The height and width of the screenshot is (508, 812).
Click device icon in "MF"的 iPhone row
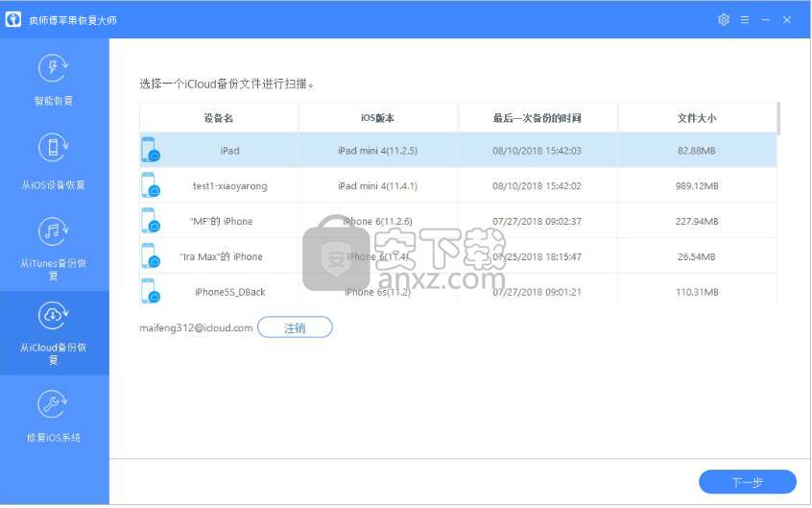click(151, 220)
